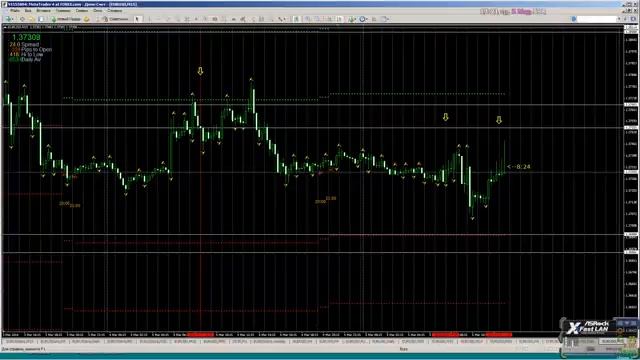Viewport: 640px width, 360px height.
Task: Click the 8:24 candle timer label
Action: 519,167
